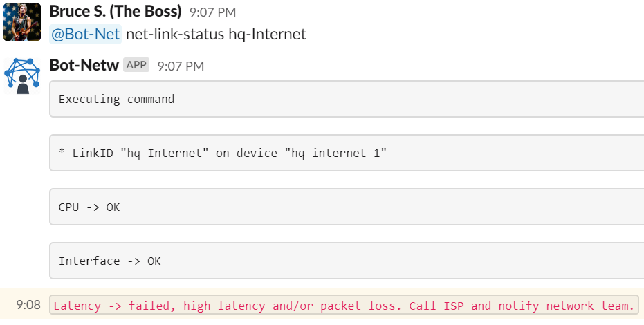Click the 9:07 PM timestamp on Bruce's message
The width and height of the screenshot is (644, 325).
point(213,12)
